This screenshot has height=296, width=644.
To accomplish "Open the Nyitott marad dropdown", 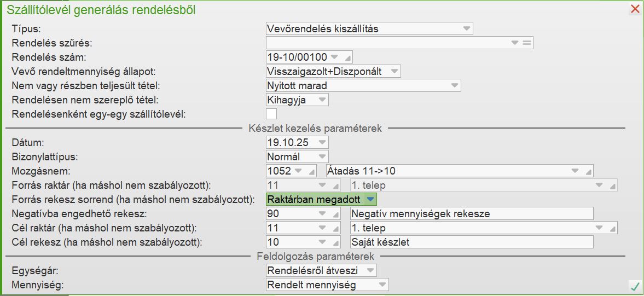I will tap(454, 85).
